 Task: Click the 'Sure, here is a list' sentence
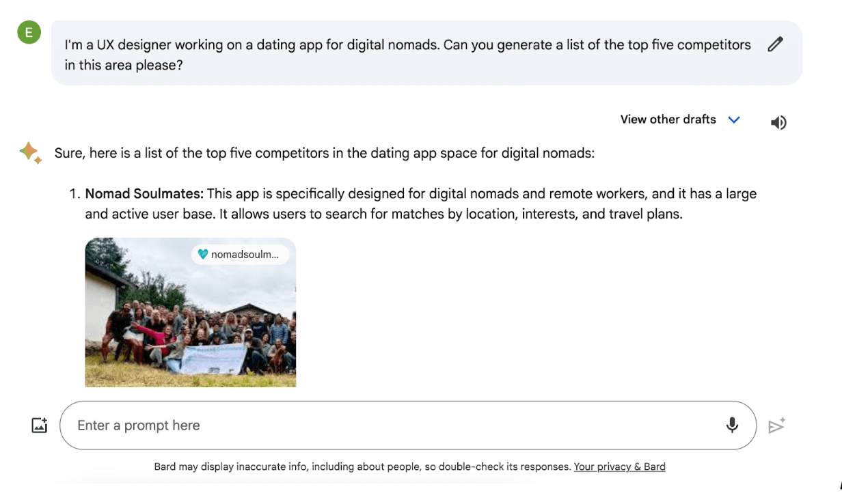(x=325, y=153)
